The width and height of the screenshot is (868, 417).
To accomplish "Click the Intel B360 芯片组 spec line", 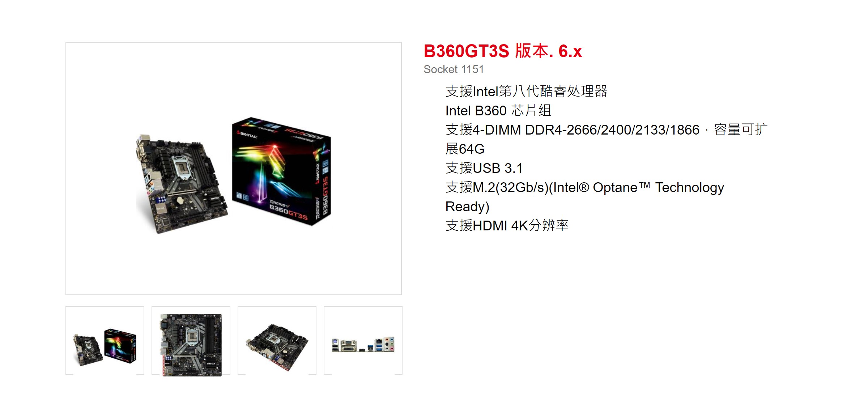I will pos(498,111).
